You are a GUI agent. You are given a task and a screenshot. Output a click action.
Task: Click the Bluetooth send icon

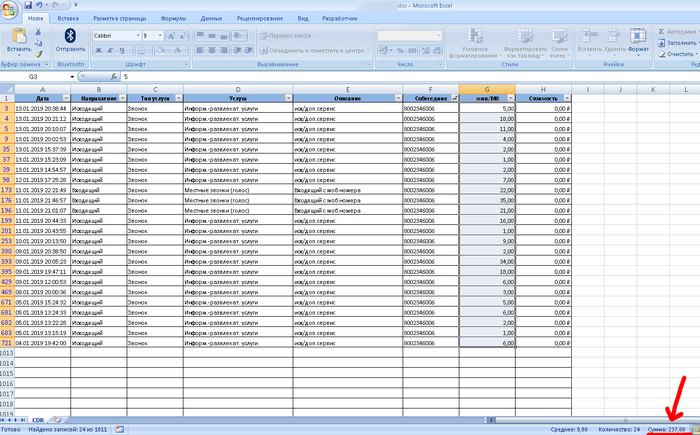coord(70,36)
